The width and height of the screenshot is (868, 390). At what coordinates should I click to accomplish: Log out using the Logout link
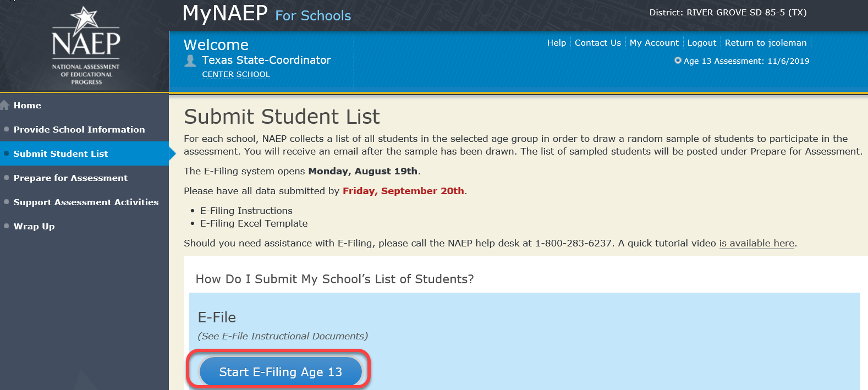coord(701,43)
